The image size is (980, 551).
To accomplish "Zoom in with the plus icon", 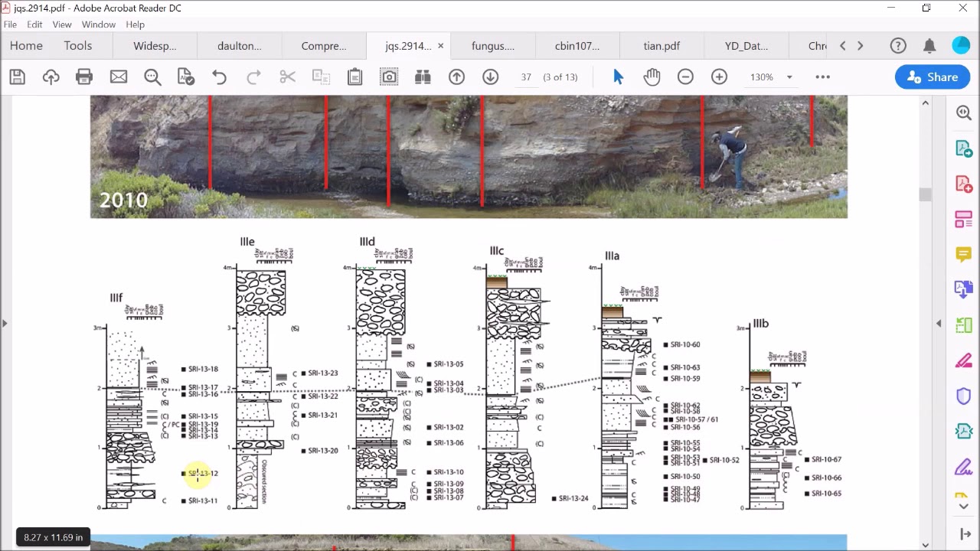I will 719,77.
